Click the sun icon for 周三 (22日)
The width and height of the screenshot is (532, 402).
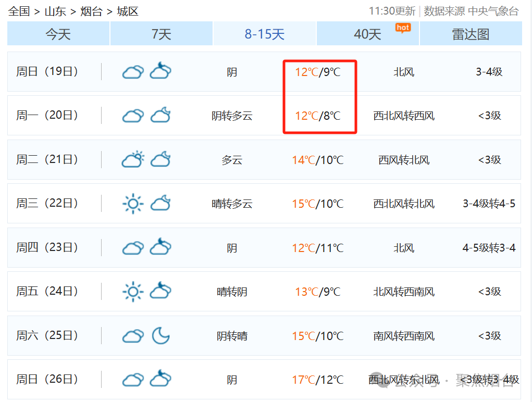pos(132,204)
